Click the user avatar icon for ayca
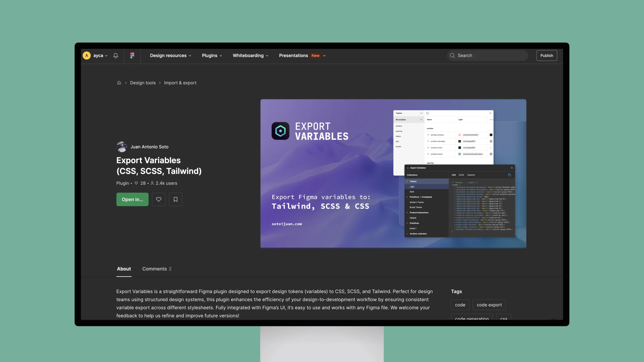The height and width of the screenshot is (362, 644). click(x=87, y=55)
